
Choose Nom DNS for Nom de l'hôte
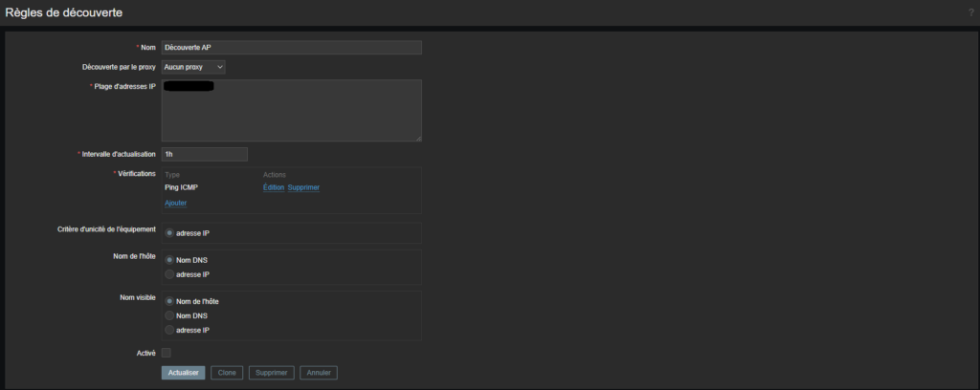(x=170, y=259)
